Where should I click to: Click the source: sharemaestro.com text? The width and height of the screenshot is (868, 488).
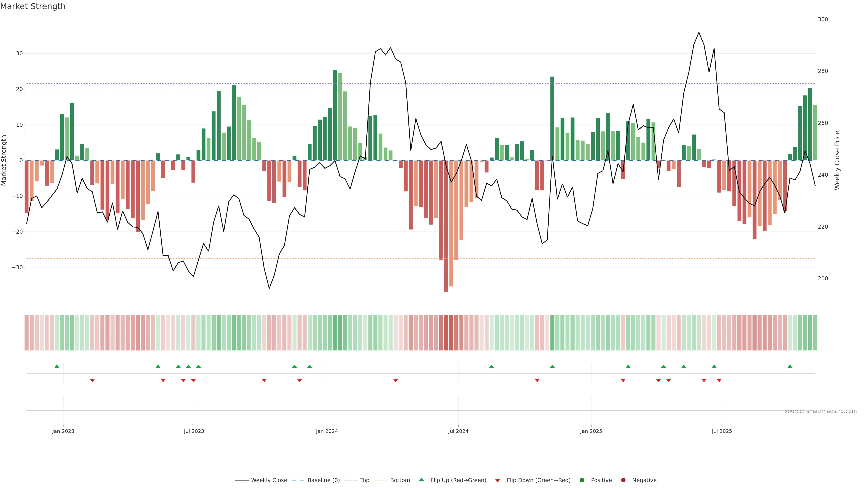tap(821, 411)
